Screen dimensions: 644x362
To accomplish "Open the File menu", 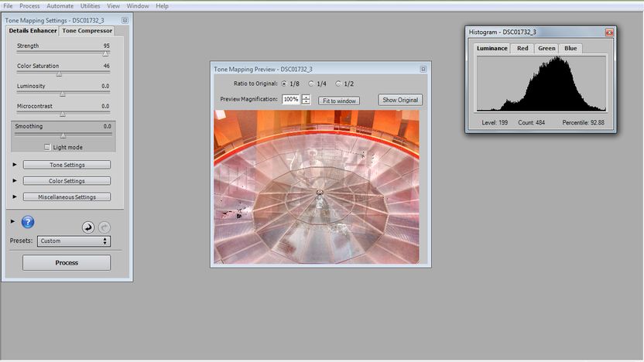I will (8, 6).
